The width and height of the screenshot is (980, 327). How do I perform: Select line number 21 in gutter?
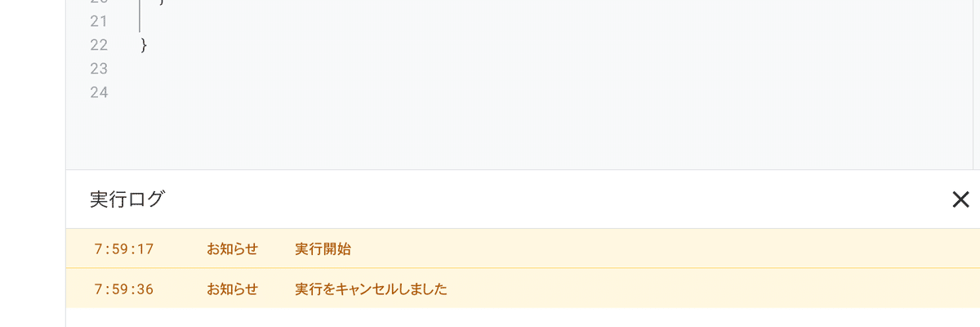tap(99, 21)
